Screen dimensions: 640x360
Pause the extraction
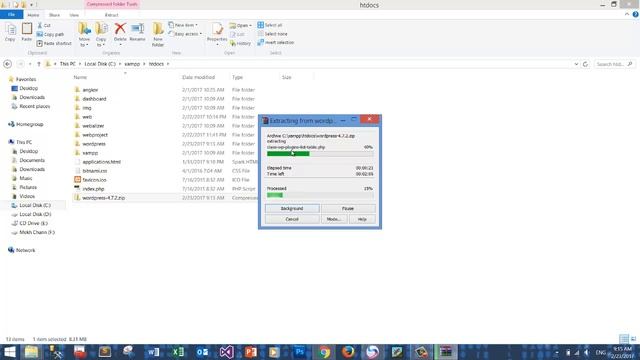(348, 209)
